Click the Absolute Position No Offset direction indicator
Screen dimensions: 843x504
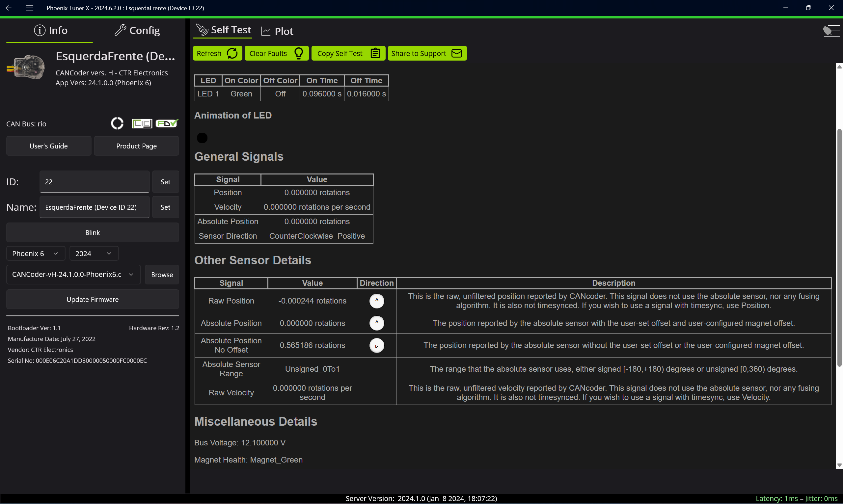click(377, 345)
